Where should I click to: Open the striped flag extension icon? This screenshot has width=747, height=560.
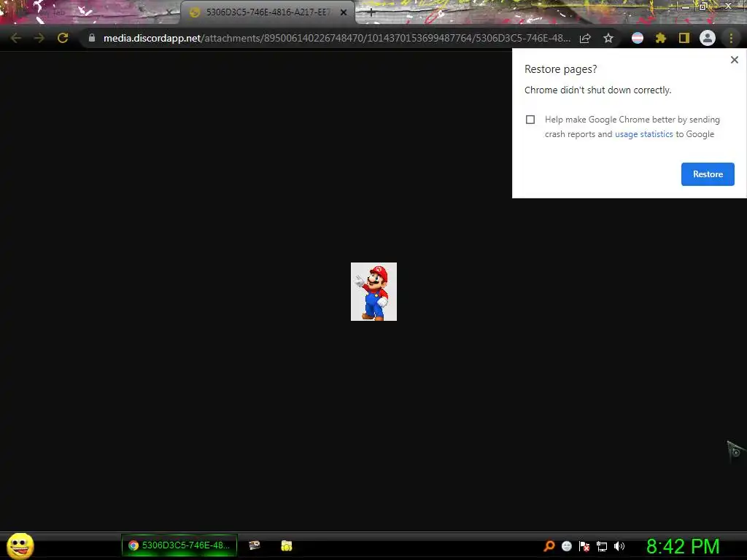point(638,38)
